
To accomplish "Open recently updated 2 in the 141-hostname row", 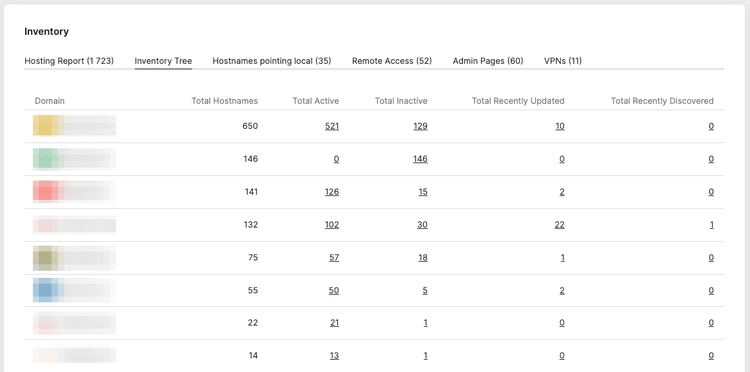I will (562, 192).
